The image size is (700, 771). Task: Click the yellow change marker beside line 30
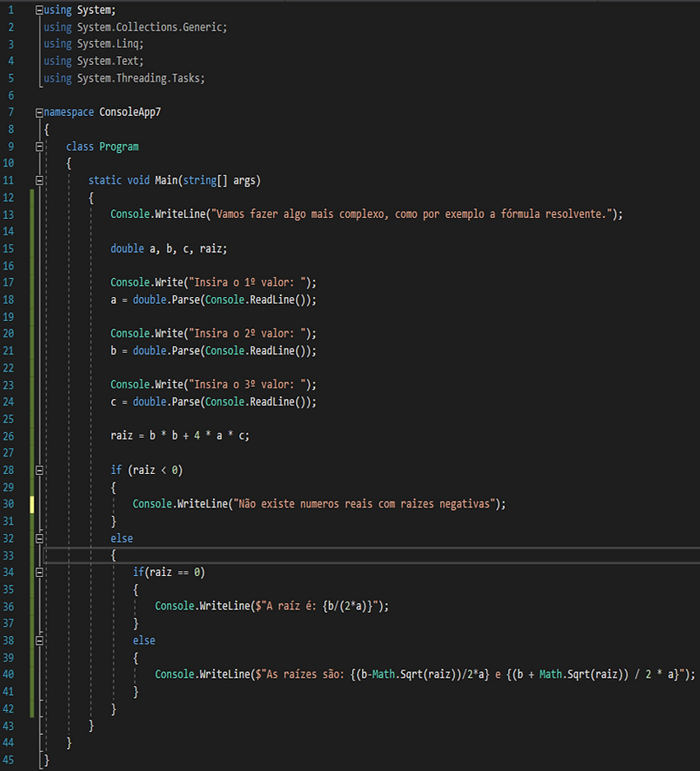point(32,504)
